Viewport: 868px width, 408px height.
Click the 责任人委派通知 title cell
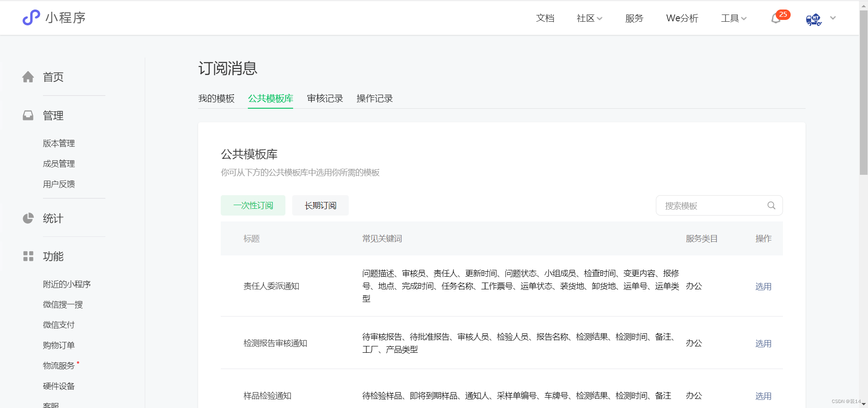coord(271,286)
